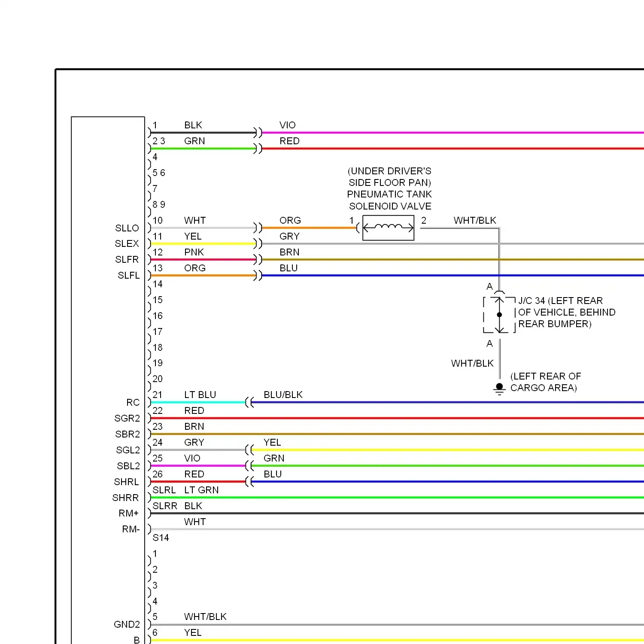Click the BRN label on pin 23
The width and height of the screenshot is (644, 644).
pos(194,426)
